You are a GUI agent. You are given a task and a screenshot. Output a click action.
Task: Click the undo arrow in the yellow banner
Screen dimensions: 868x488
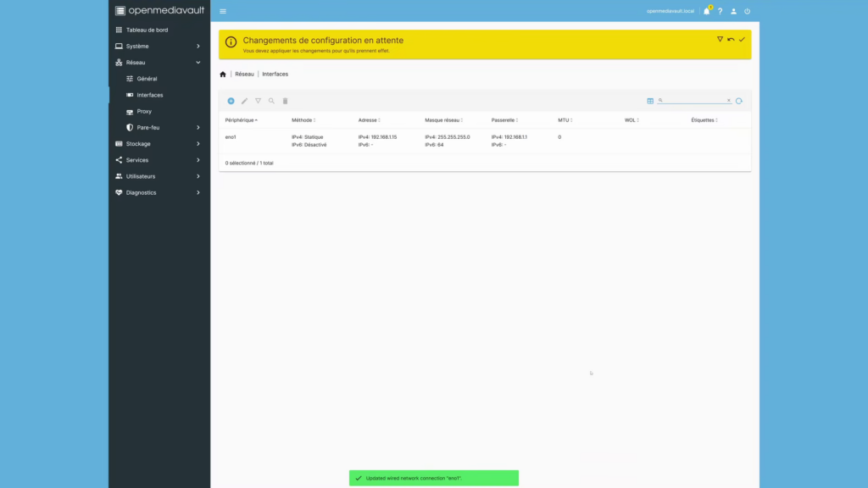tap(731, 39)
